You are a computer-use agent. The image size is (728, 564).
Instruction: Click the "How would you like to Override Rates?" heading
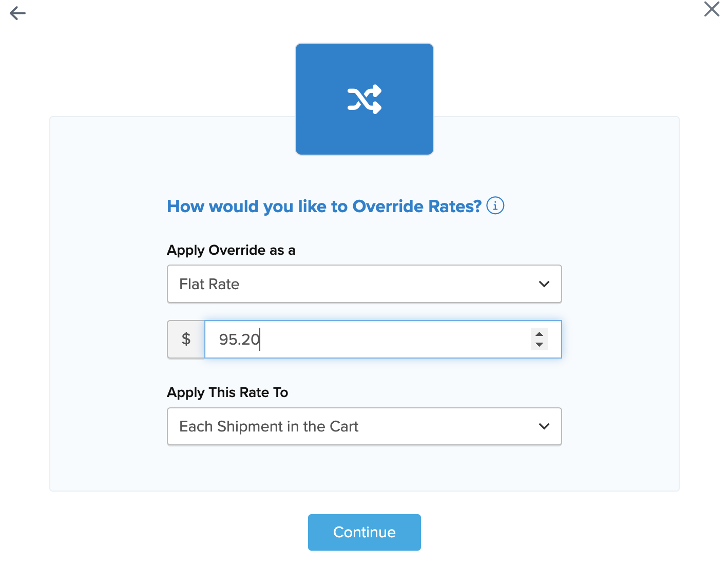324,206
